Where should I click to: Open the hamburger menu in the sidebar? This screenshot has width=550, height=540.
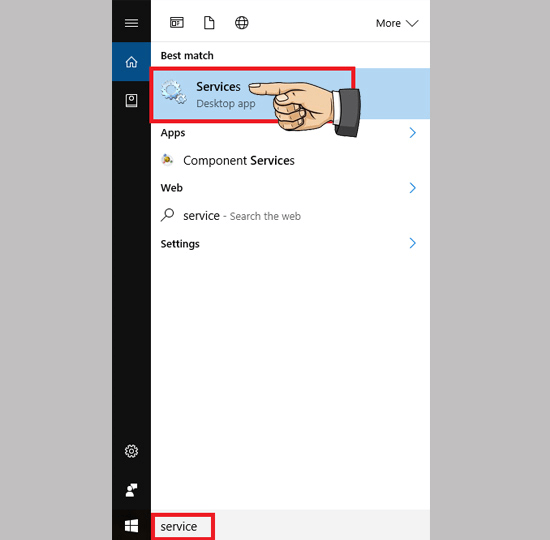point(131,23)
